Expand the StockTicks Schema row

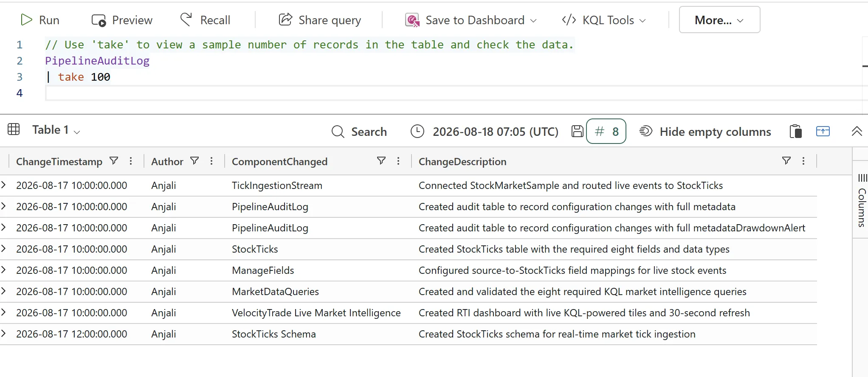click(4, 333)
